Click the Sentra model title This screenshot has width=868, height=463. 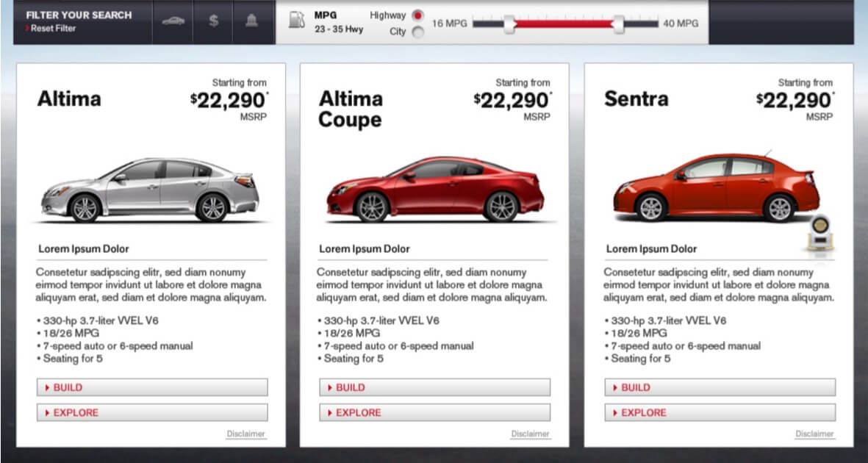click(636, 99)
